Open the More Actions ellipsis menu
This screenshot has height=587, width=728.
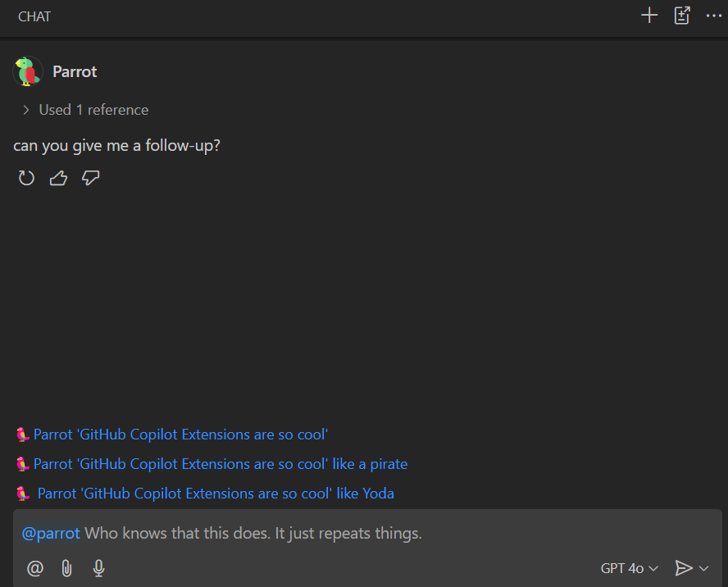pos(713,16)
